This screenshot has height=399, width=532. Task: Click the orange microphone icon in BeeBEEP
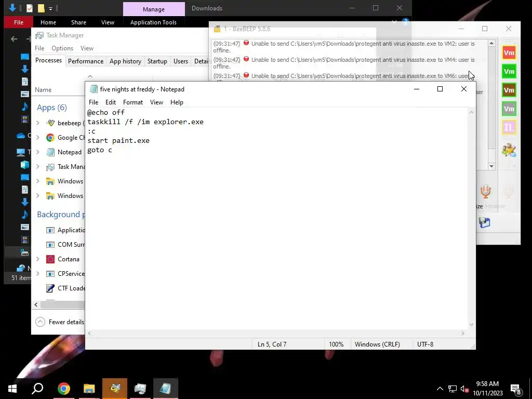tap(486, 192)
